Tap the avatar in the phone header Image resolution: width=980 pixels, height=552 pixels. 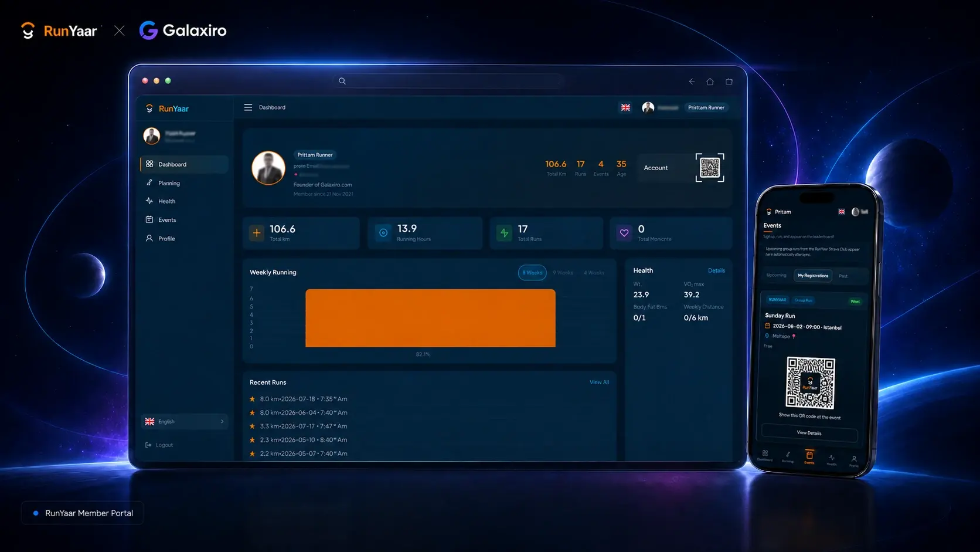pos(855,212)
